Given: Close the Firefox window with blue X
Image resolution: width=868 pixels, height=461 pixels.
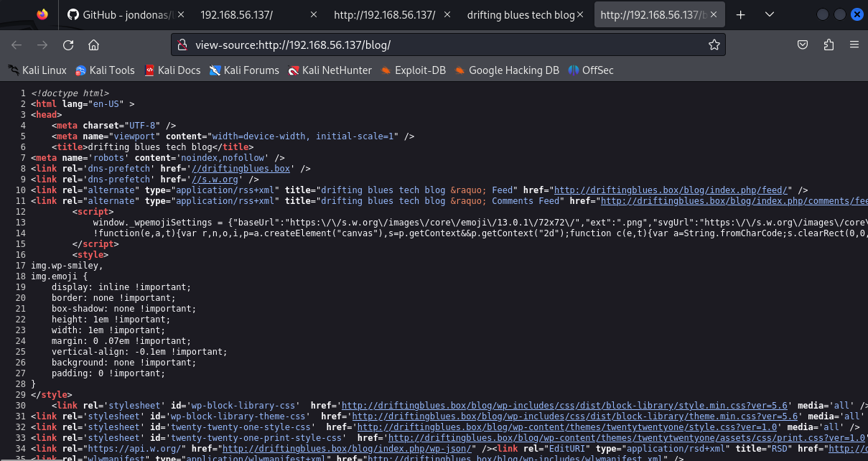Looking at the screenshot, I should tap(857, 14).
